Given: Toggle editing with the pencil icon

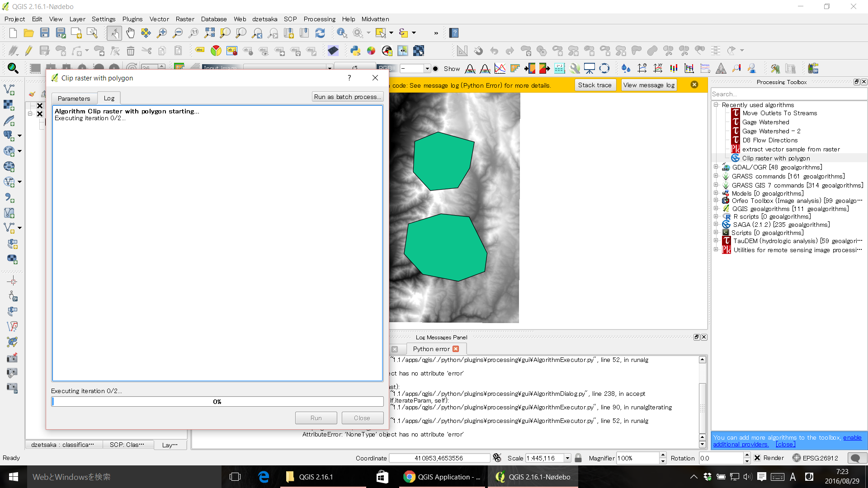Looking at the screenshot, I should pyautogui.click(x=28, y=51).
